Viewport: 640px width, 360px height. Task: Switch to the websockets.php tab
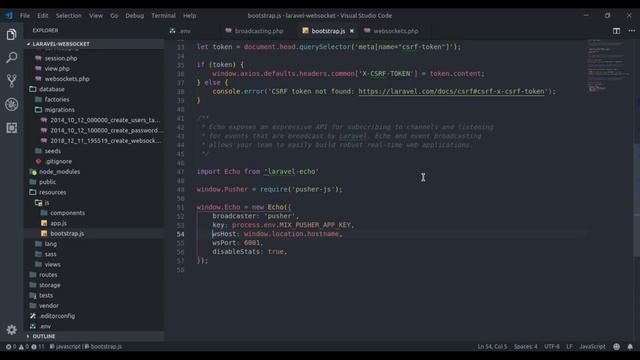tap(396, 31)
